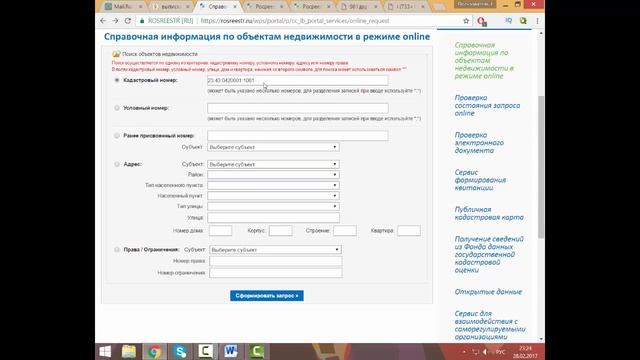Open File Explorer from taskbar
The height and width of the screenshot is (360, 640).
tap(129, 351)
